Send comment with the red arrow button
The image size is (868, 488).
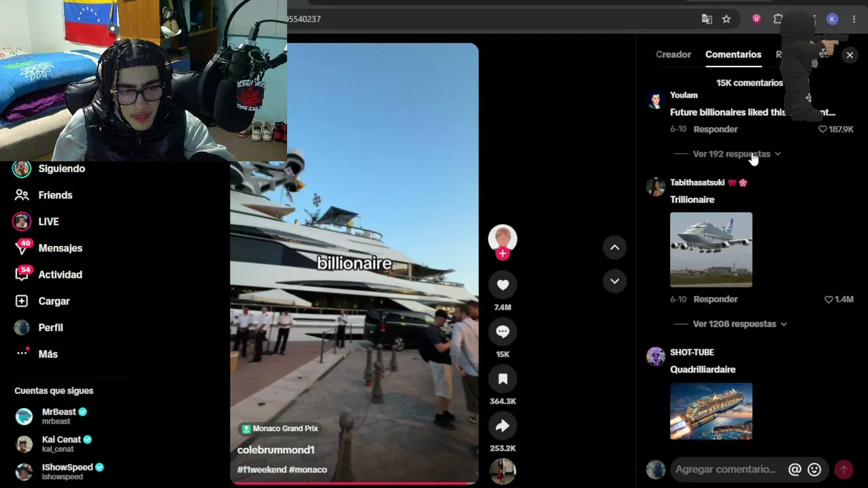point(844,469)
